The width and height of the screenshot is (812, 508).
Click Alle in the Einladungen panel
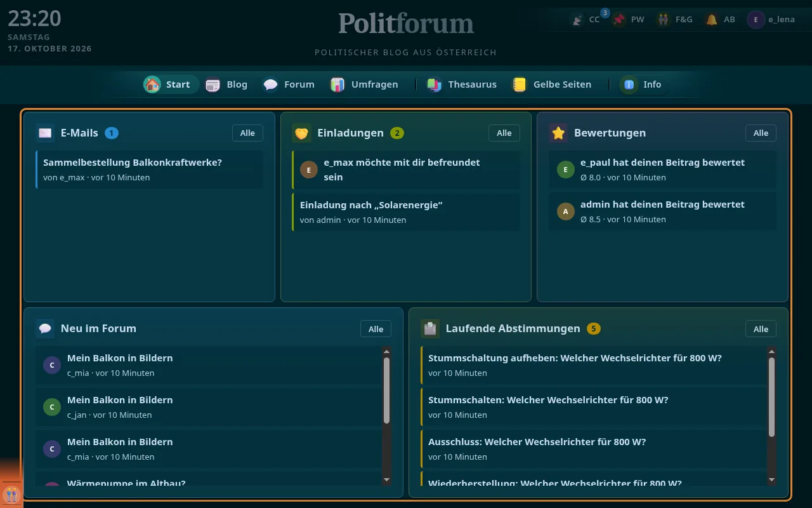pyautogui.click(x=504, y=133)
